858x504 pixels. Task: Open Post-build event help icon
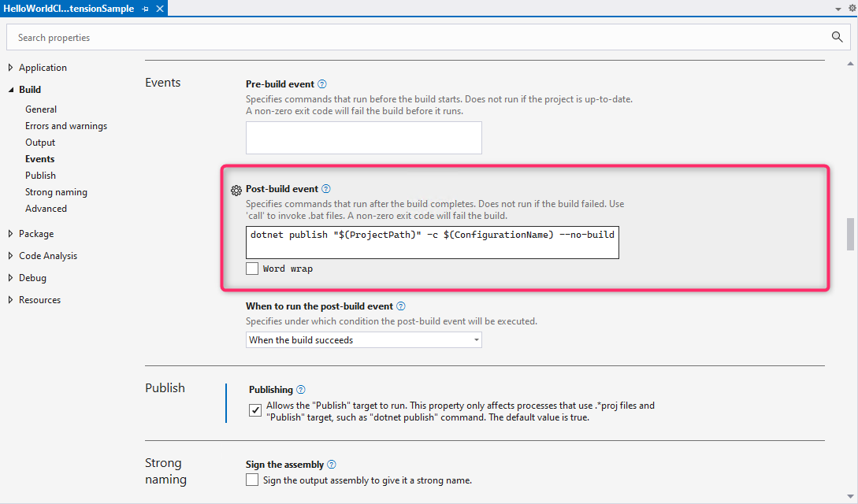tap(326, 188)
